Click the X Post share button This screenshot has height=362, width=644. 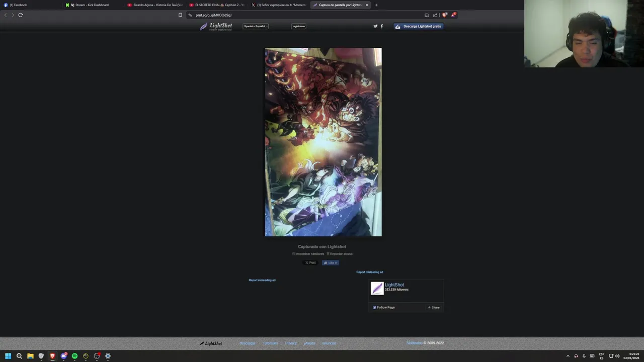tap(310, 262)
